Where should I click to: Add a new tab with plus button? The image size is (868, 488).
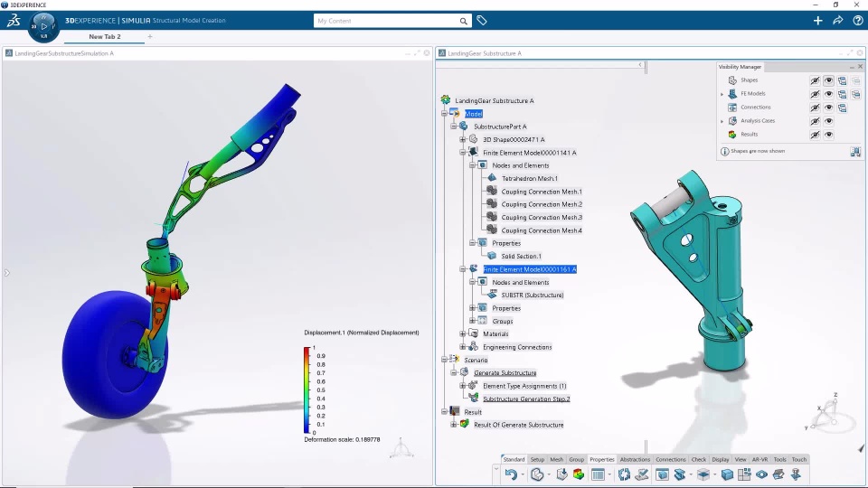pyautogui.click(x=150, y=36)
